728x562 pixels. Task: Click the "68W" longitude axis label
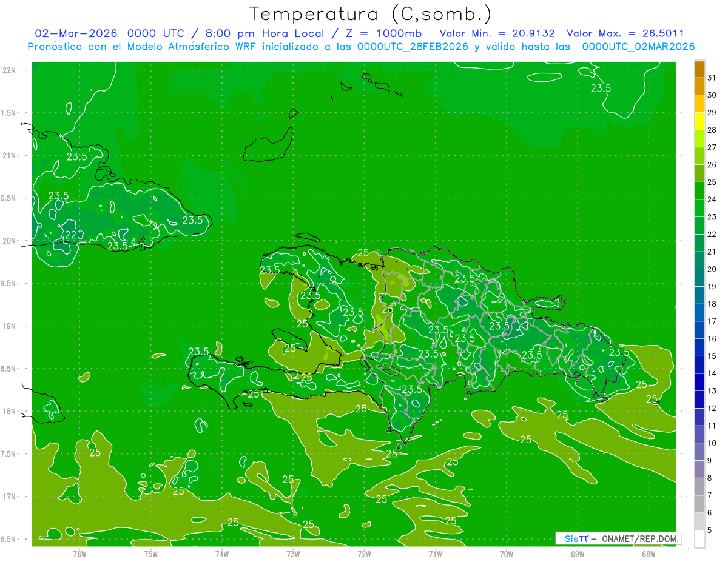click(649, 554)
